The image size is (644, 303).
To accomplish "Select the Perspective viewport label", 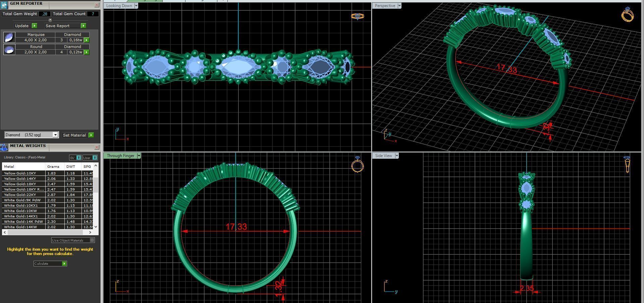I will 385,6.
